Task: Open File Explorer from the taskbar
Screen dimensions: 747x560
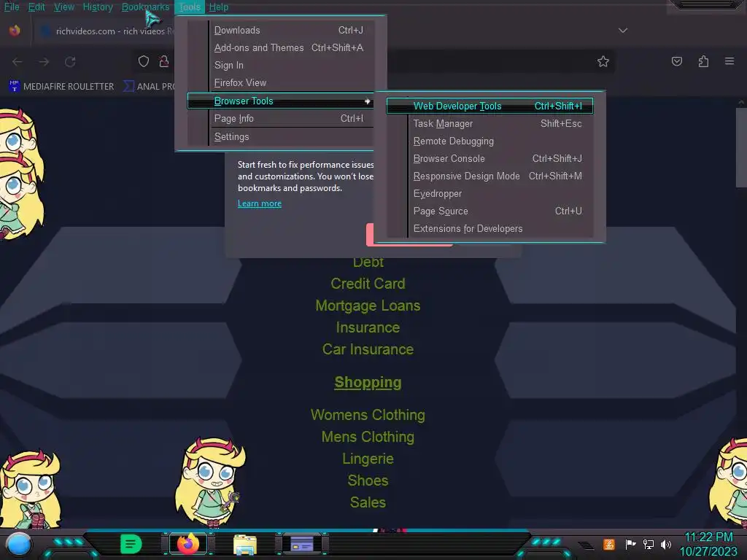Action: pyautogui.click(x=245, y=544)
